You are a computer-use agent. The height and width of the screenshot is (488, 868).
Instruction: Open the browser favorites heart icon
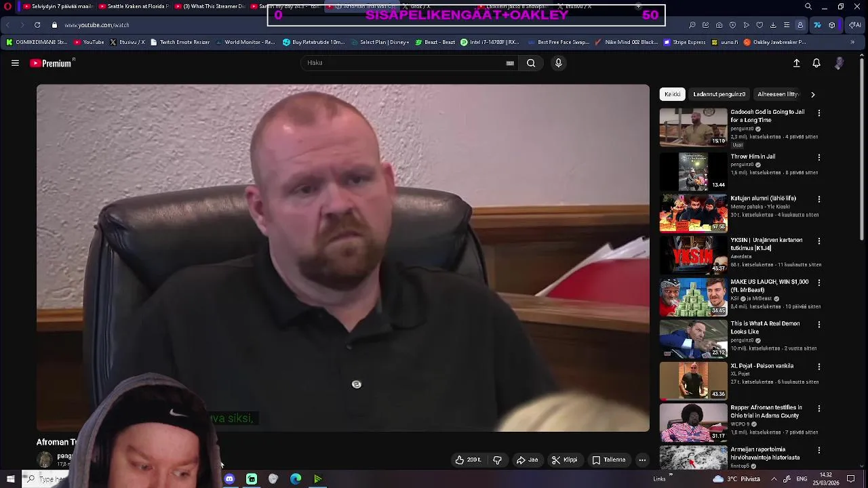click(x=759, y=25)
